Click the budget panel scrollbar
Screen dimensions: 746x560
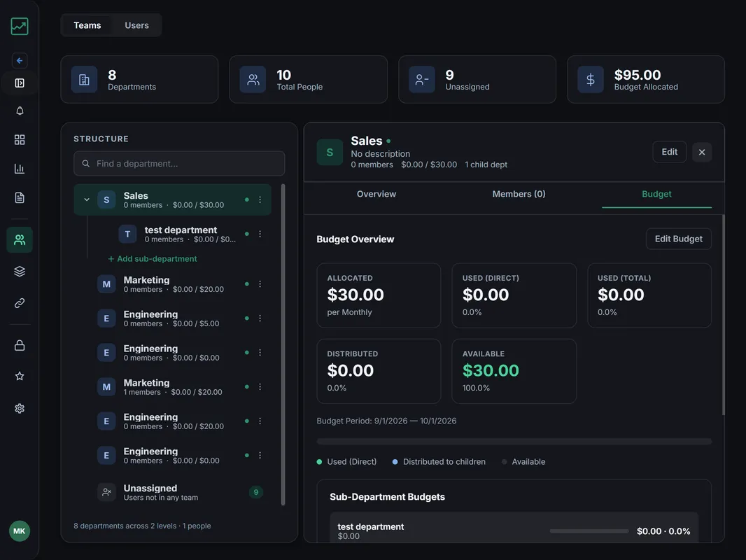tap(723, 315)
